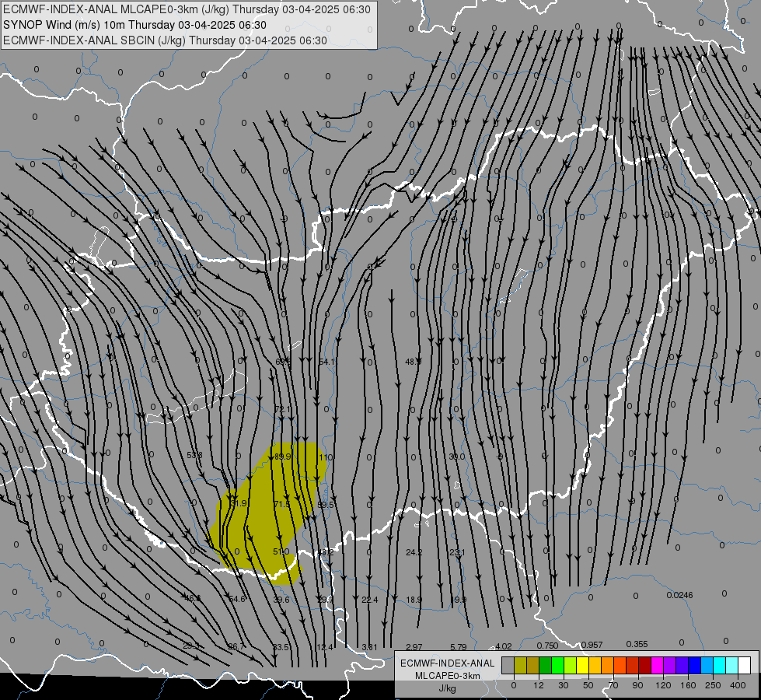761x700 pixels.
Task: Click the map value 0.0246
Action: [679, 595]
